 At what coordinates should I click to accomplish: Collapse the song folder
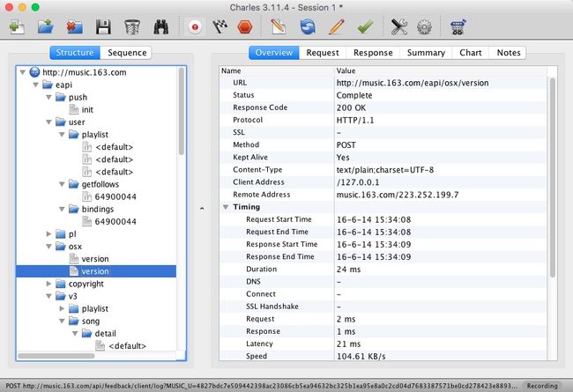tap(62, 321)
